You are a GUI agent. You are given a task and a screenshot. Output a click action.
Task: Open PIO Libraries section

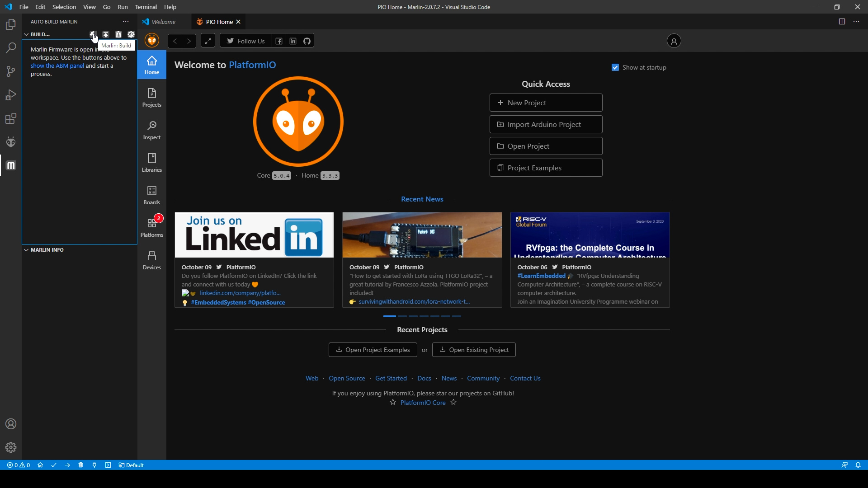click(151, 162)
